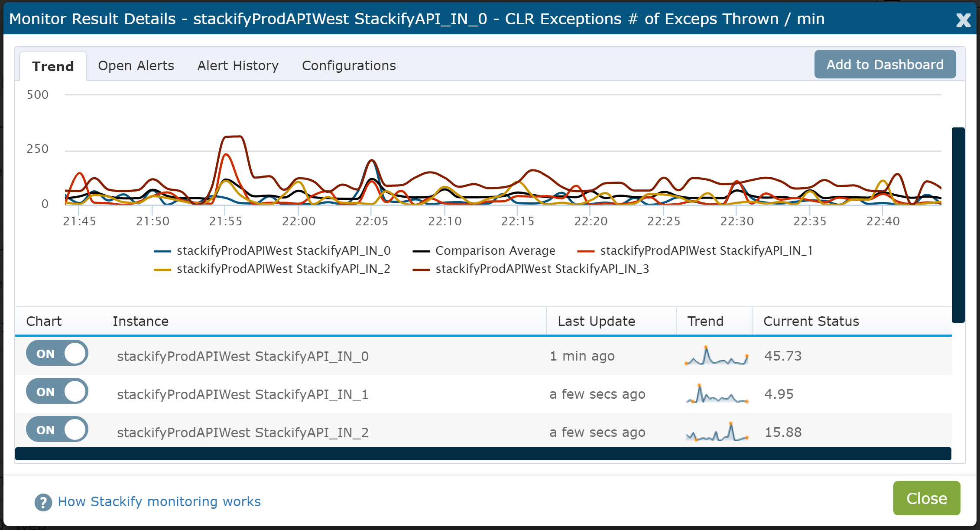Disable chart toggle for StackifyAPI_IN_2 row

point(57,429)
